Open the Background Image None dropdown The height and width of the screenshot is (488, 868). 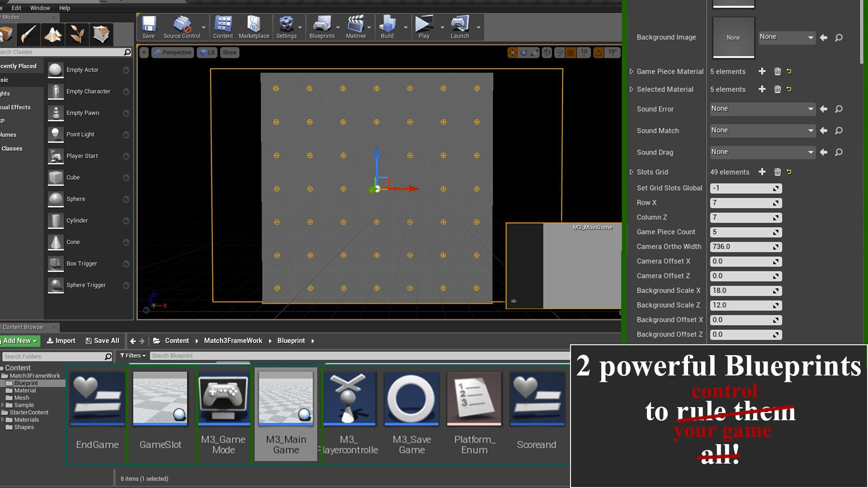[787, 37]
